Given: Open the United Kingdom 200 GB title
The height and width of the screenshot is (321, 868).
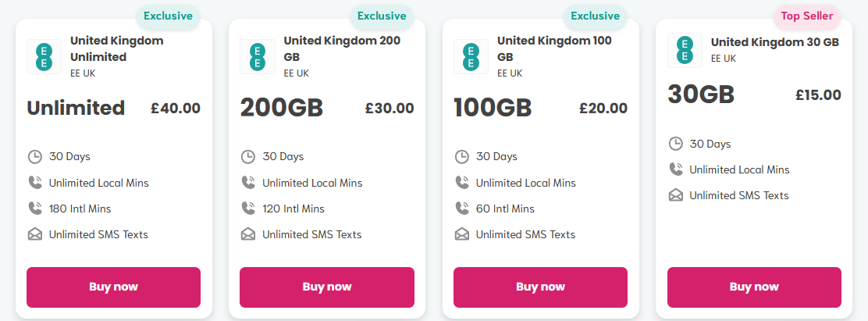Looking at the screenshot, I should [x=342, y=48].
